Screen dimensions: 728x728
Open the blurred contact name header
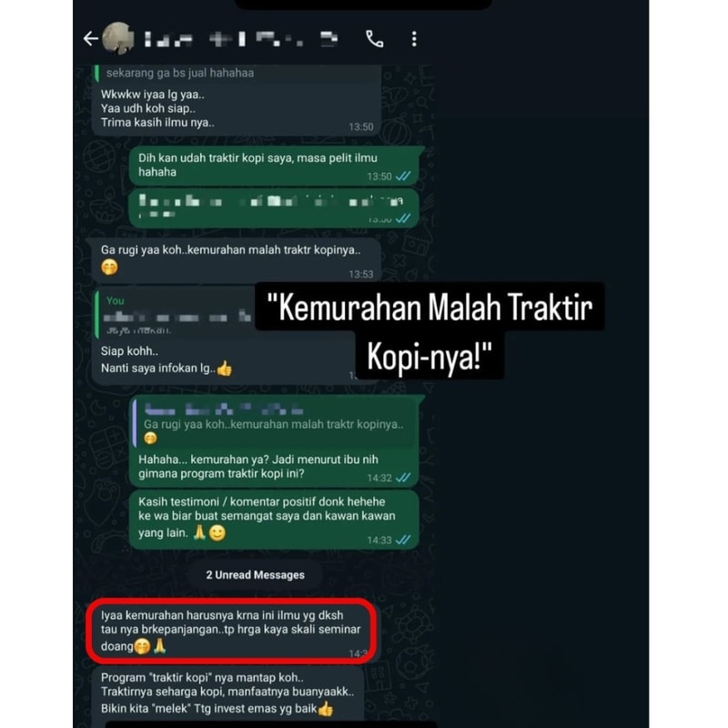pyautogui.click(x=241, y=39)
